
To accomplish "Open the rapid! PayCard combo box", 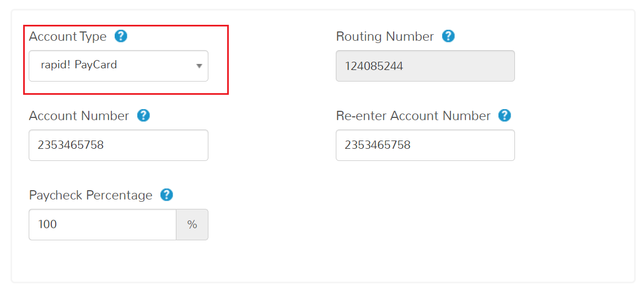I will point(119,66).
